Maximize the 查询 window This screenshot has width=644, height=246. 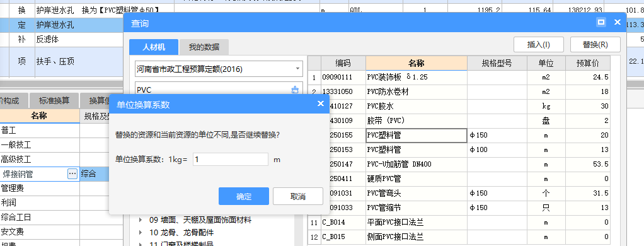pos(601,23)
